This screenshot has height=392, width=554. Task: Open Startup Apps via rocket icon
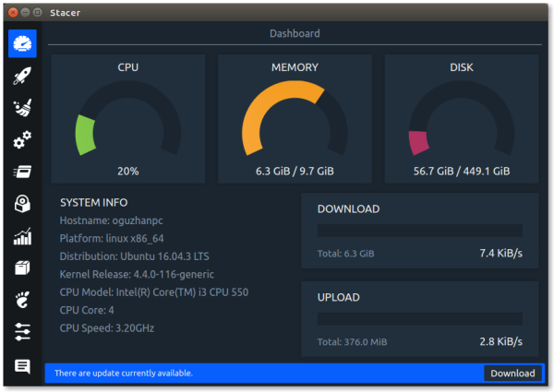point(22,76)
